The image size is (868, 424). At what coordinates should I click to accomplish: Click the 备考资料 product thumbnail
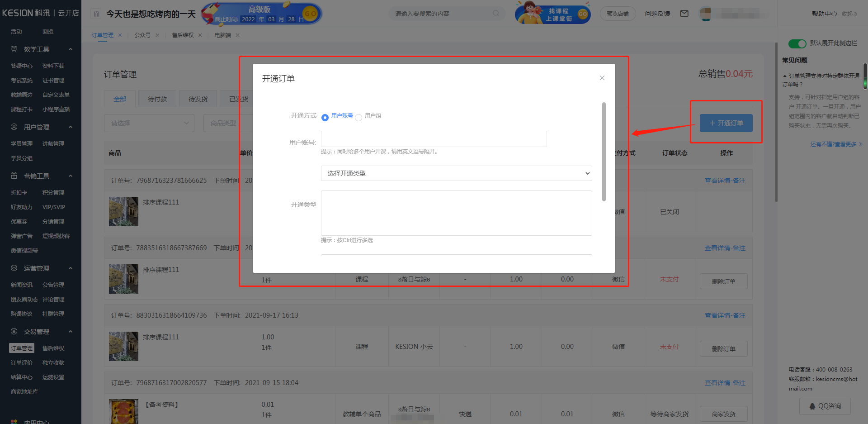tap(123, 411)
